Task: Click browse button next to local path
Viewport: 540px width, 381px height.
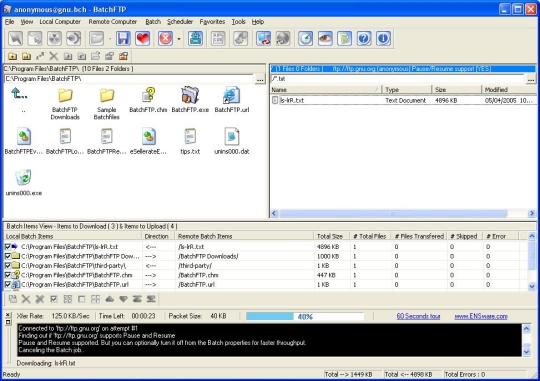Action: coord(260,79)
